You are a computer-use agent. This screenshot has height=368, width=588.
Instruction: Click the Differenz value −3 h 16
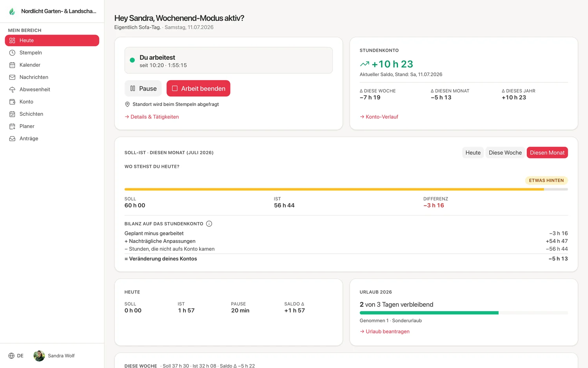tap(434, 206)
